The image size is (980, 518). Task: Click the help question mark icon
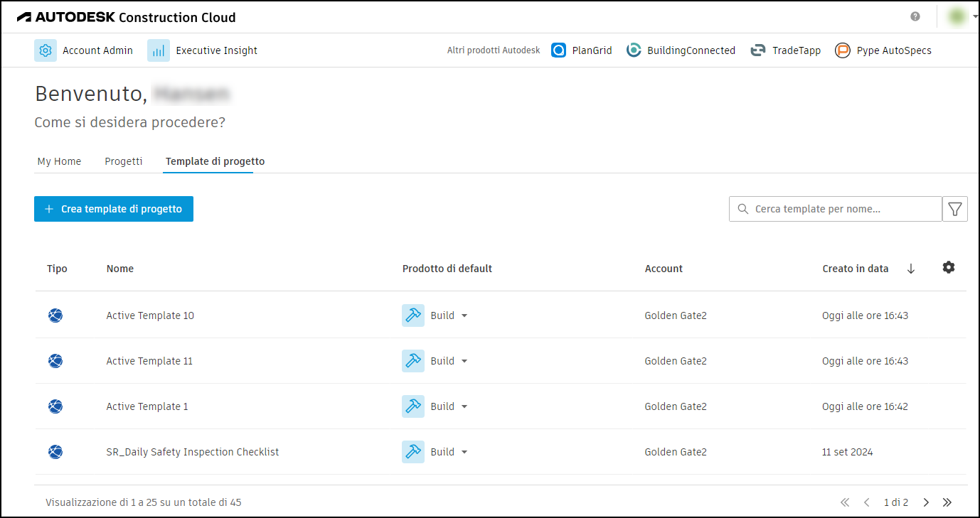coord(915,16)
